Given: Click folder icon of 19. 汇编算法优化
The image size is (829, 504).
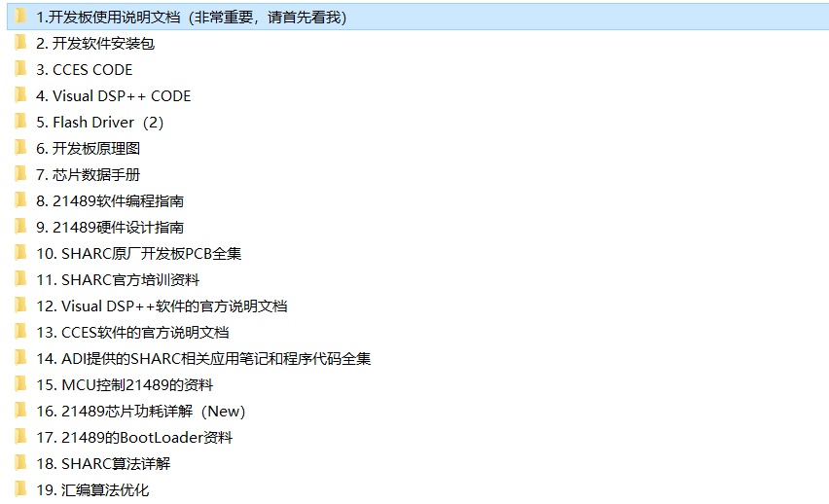Looking at the screenshot, I should (x=20, y=489).
